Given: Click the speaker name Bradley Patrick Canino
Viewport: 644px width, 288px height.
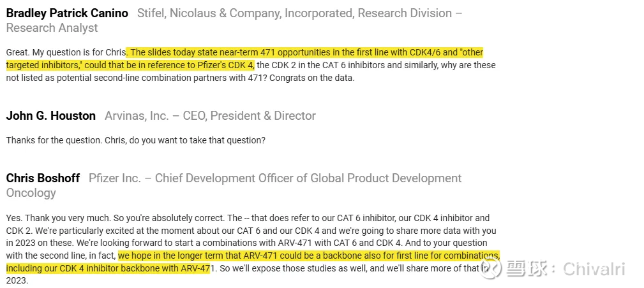Looking at the screenshot, I should (x=67, y=13).
